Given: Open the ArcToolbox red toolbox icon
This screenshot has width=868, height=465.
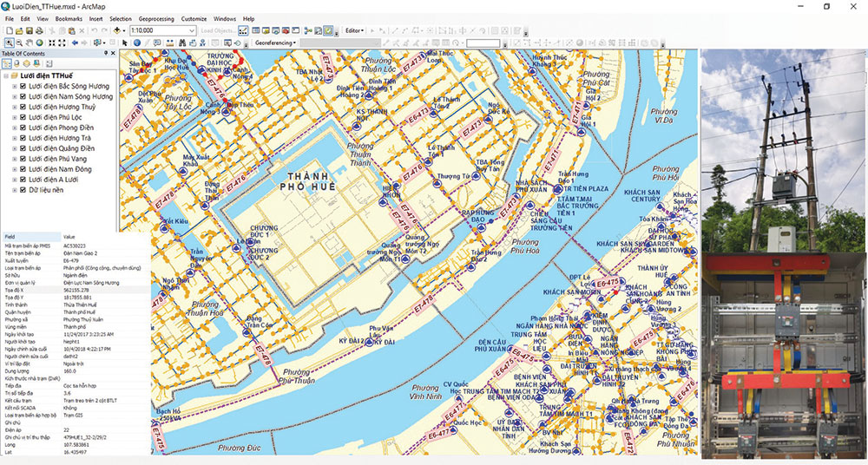Looking at the screenshot, I should point(286,30).
